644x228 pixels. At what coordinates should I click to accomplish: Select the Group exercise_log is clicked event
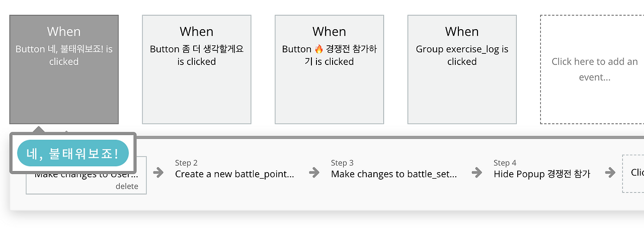coord(462,69)
